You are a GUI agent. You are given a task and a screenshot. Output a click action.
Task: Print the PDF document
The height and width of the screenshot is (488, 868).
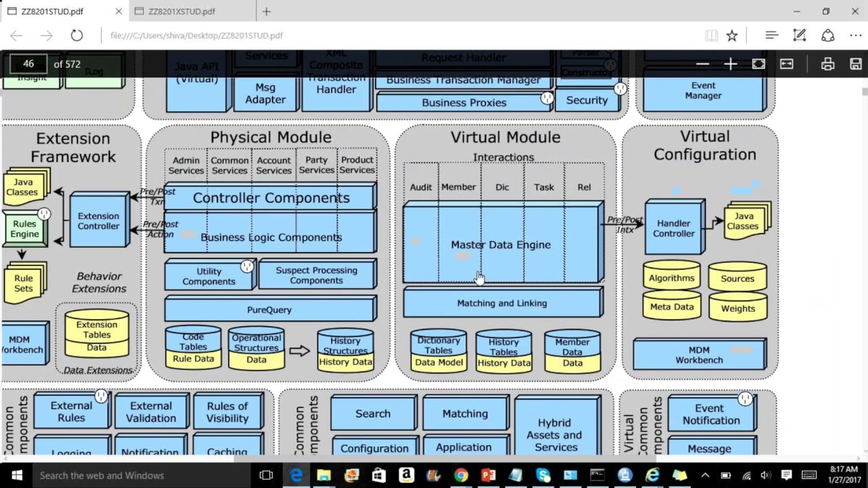pos(827,64)
